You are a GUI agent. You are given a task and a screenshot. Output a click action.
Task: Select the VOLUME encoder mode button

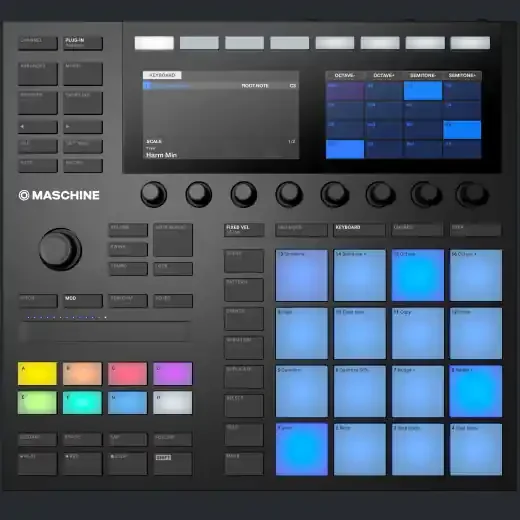(128, 230)
